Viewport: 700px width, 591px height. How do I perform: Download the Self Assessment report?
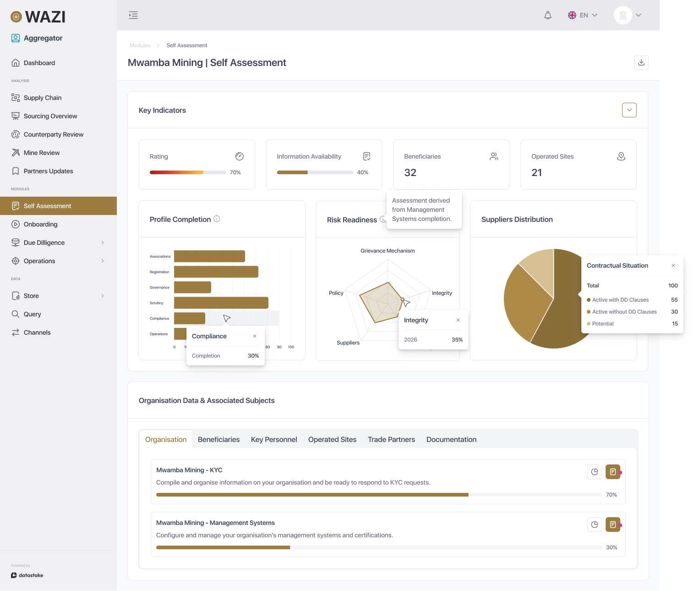point(641,62)
